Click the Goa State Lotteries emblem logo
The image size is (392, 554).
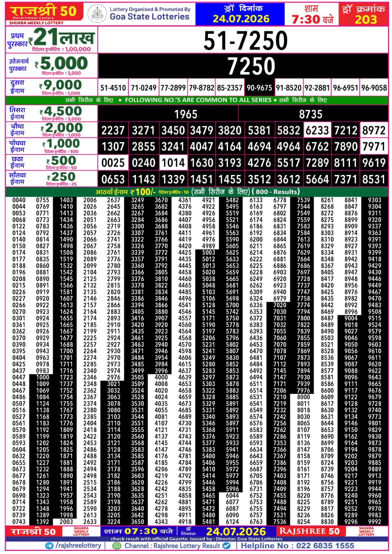97,14
